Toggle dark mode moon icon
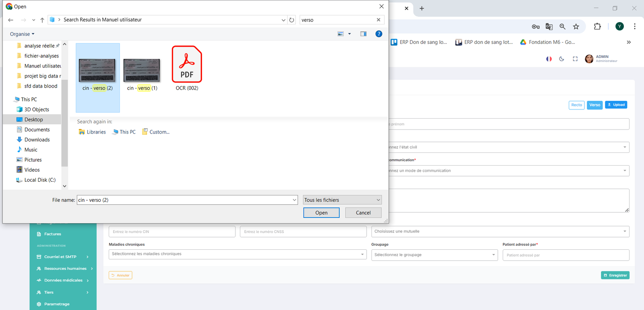This screenshot has width=644, height=310. point(561,59)
